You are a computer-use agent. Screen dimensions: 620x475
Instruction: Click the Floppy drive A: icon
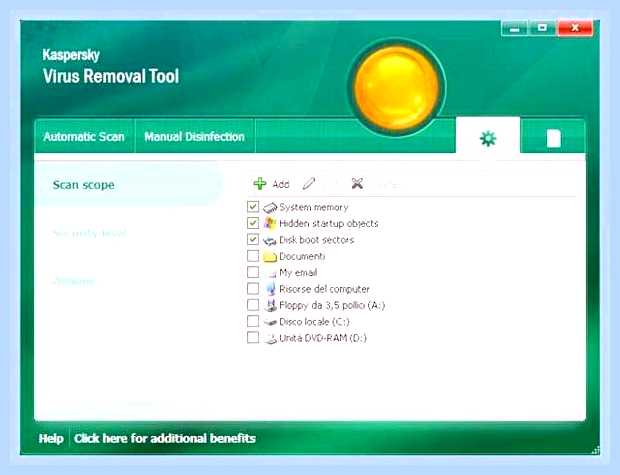point(271,305)
